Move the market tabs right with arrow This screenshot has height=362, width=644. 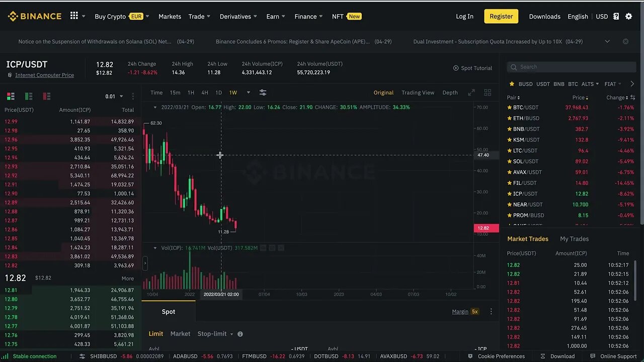632,84
